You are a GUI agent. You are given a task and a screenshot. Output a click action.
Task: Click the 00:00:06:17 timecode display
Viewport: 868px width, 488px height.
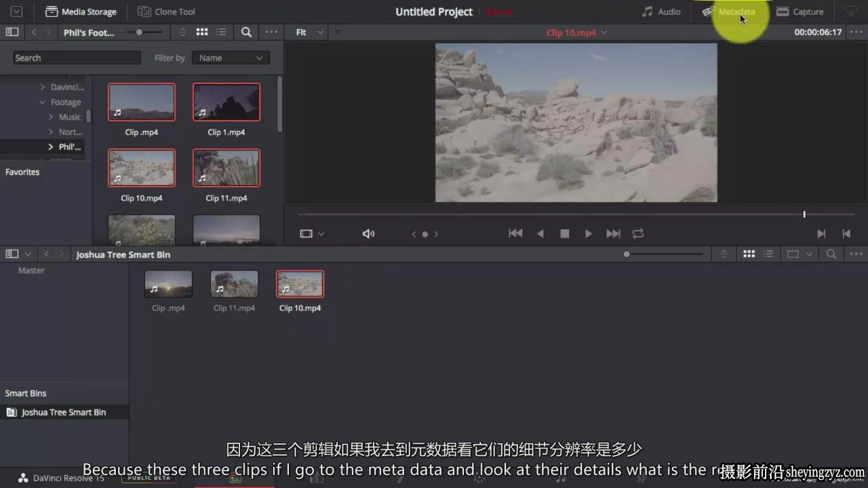(x=818, y=32)
